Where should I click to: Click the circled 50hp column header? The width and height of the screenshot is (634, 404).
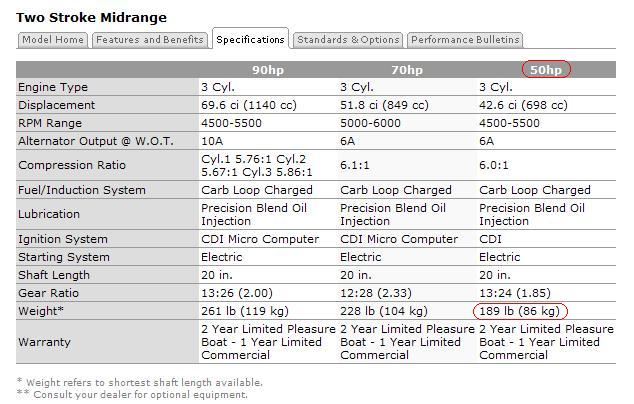pos(546,70)
